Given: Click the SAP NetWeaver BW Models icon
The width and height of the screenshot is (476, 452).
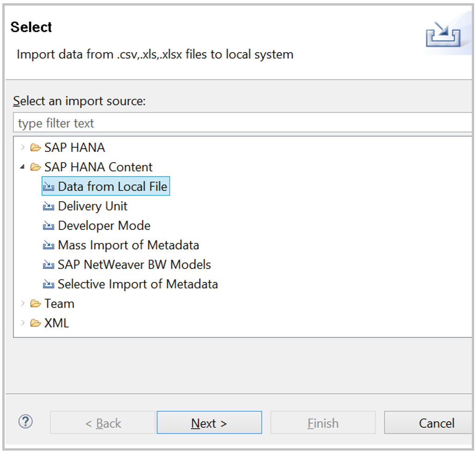Looking at the screenshot, I should (49, 264).
